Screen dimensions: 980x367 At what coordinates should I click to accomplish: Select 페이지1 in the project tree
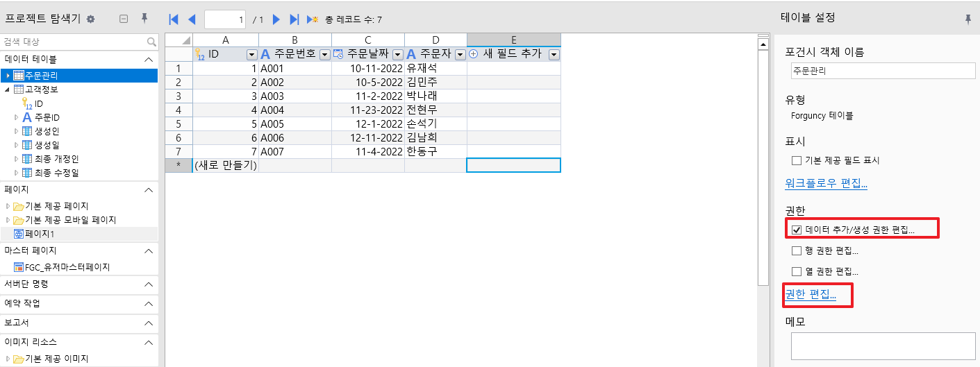click(x=40, y=234)
